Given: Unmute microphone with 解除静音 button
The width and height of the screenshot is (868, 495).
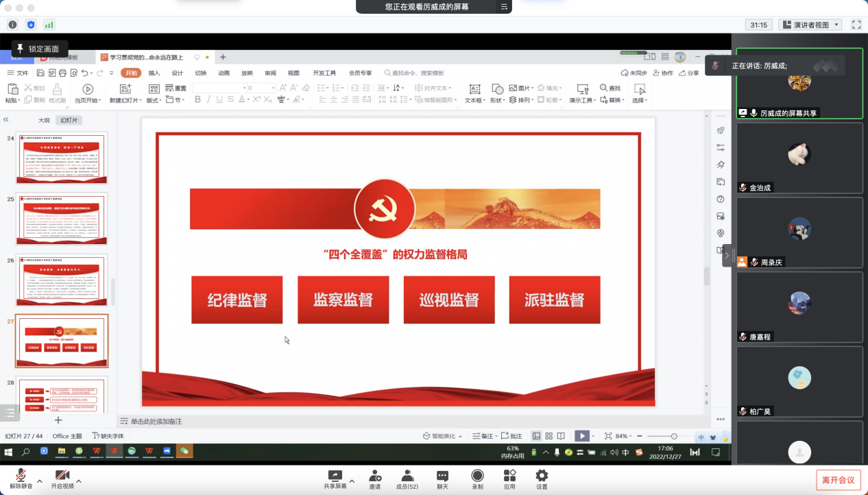Looking at the screenshot, I should (x=21, y=479).
